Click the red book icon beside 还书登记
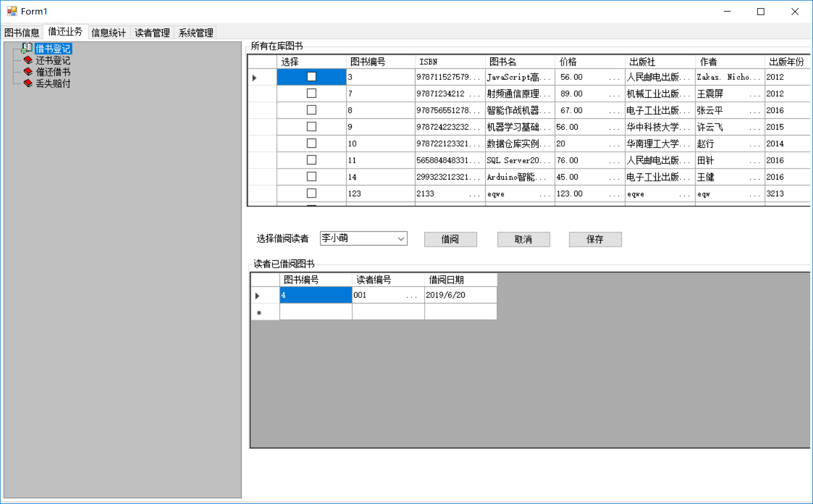The image size is (813, 504). 28,60
